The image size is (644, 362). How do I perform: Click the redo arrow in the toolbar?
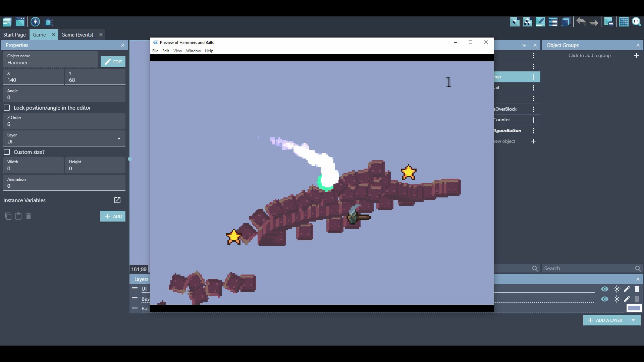click(594, 21)
